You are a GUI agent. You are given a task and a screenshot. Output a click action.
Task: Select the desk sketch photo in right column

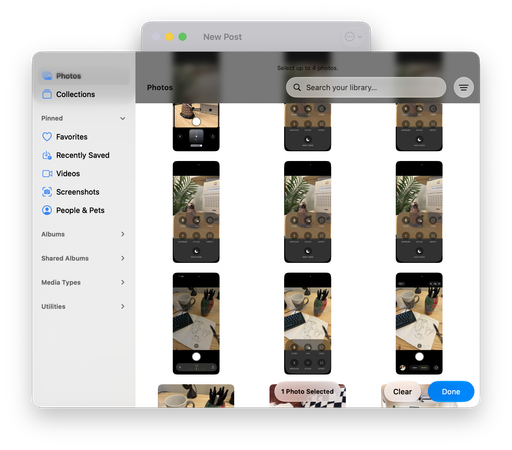pyautogui.click(x=419, y=323)
